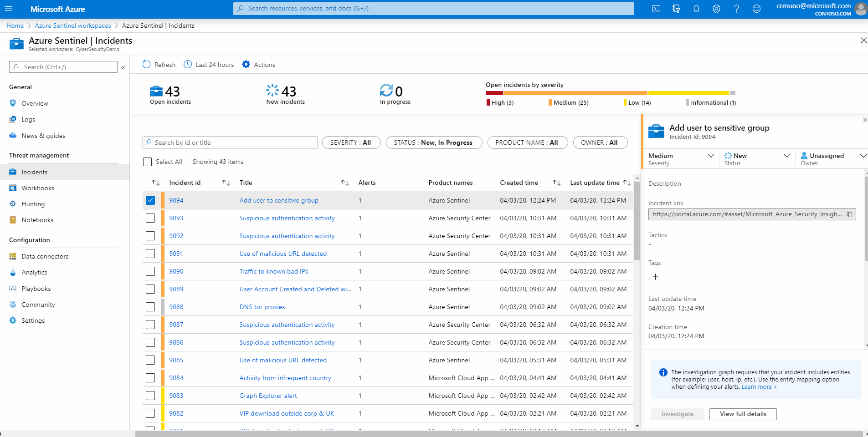This screenshot has height=437, width=868.
Task: Open the Cloud Shell in top bar
Action: [x=656, y=9]
